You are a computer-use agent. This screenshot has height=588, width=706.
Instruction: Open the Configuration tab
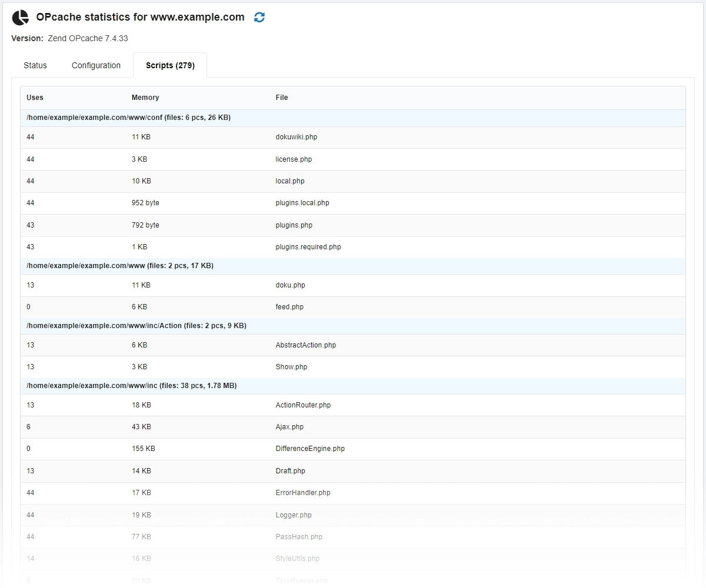coord(96,65)
